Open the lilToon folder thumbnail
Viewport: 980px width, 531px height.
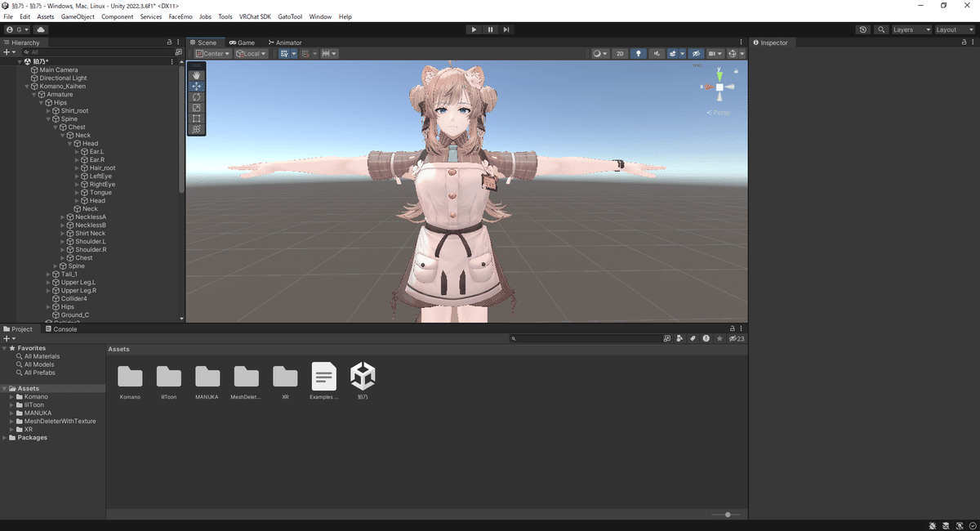point(169,377)
